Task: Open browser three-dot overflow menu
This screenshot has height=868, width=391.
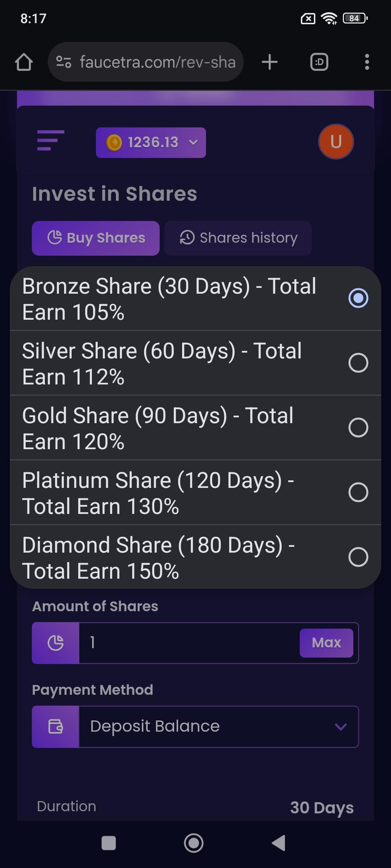Action: click(367, 62)
